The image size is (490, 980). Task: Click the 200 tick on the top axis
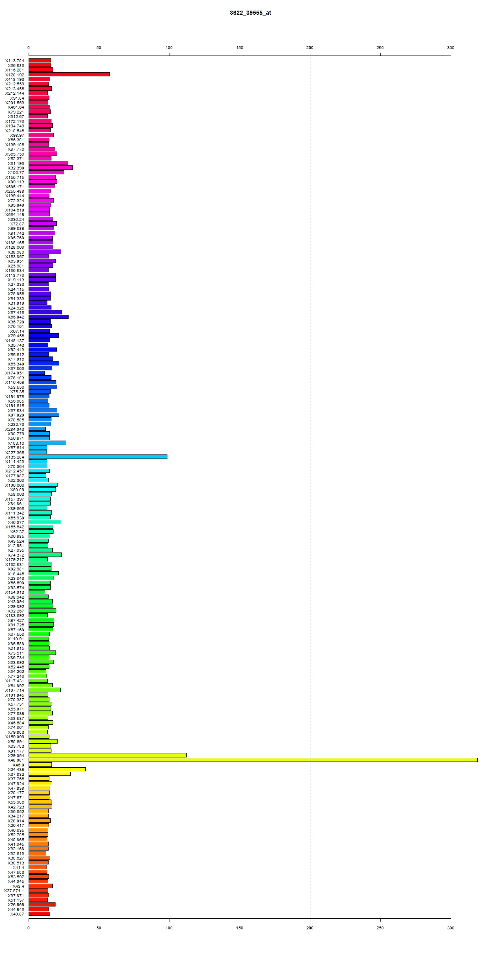click(x=310, y=48)
